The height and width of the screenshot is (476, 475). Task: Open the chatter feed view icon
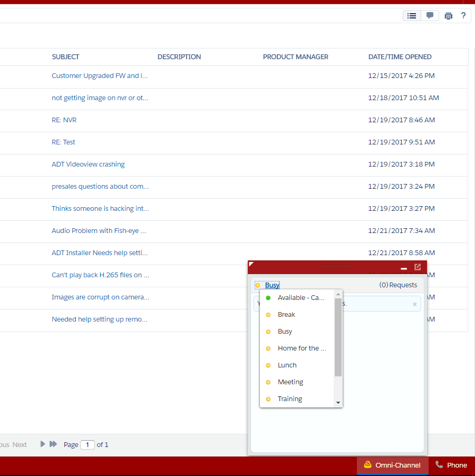tap(430, 16)
